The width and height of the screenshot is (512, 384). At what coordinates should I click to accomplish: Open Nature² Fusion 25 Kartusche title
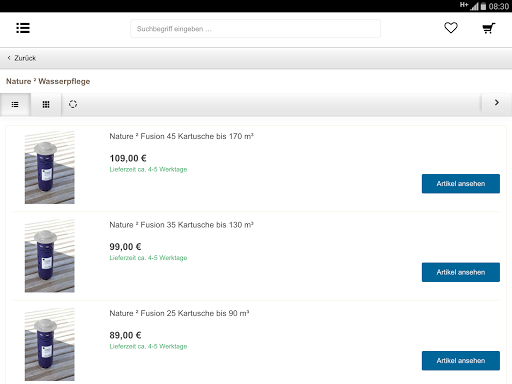[x=179, y=313]
